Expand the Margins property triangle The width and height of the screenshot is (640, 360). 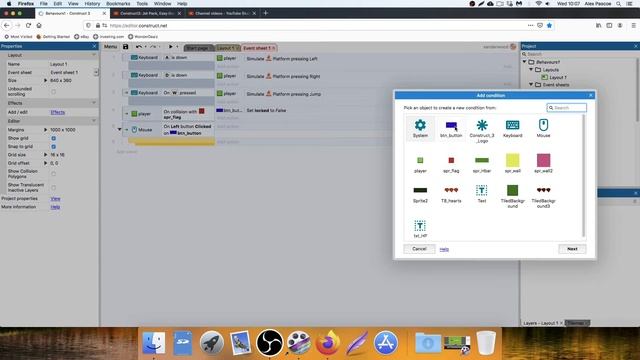coord(45,130)
